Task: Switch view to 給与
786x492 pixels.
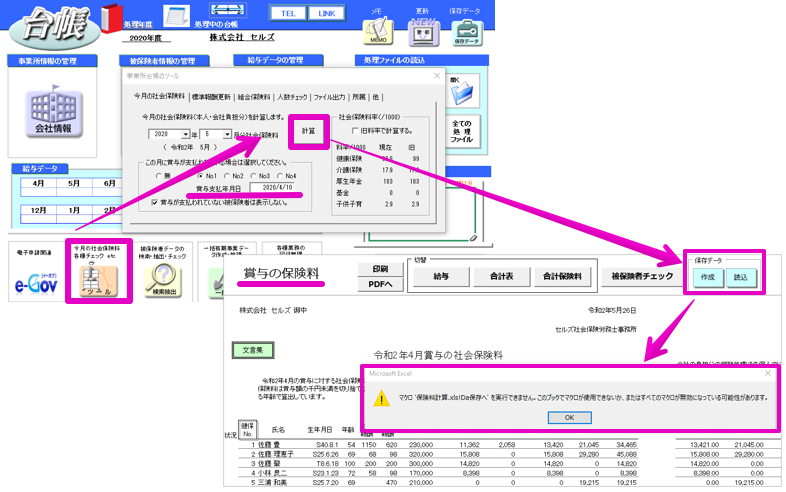Action: tap(441, 276)
